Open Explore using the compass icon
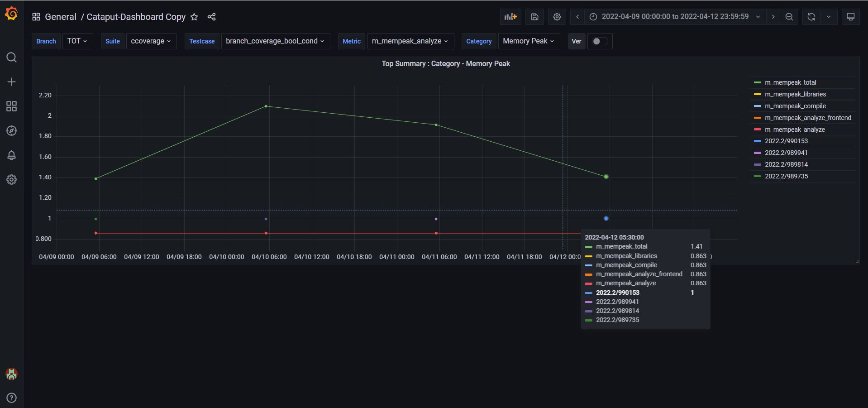The width and height of the screenshot is (868, 408). point(11,130)
